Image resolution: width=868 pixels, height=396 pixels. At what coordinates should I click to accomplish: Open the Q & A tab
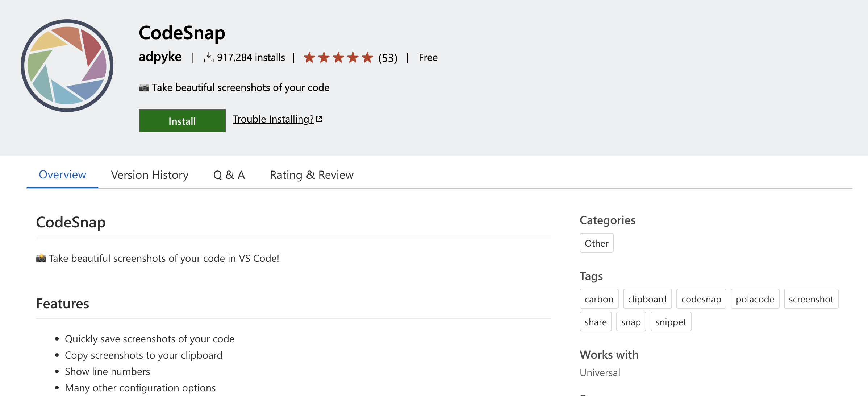(229, 175)
